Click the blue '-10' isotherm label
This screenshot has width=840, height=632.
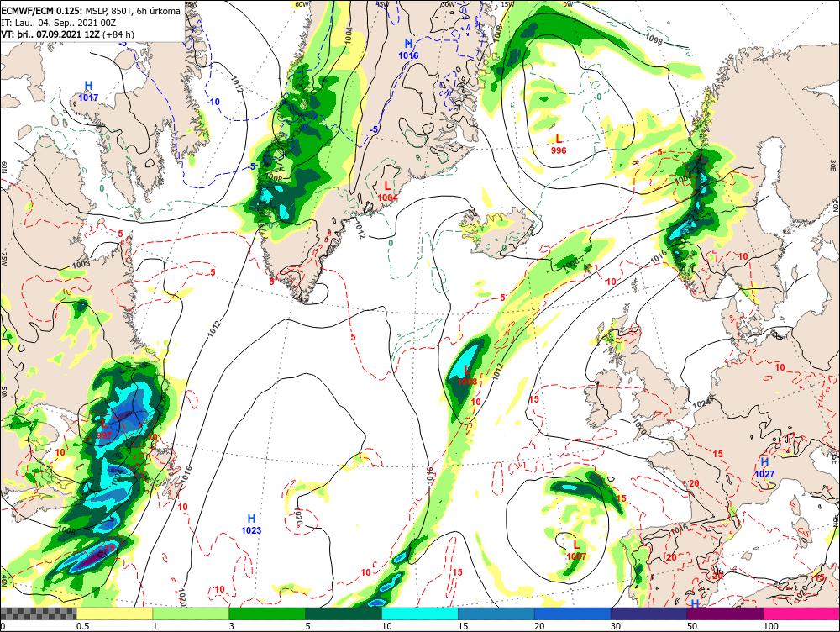pyautogui.click(x=213, y=102)
